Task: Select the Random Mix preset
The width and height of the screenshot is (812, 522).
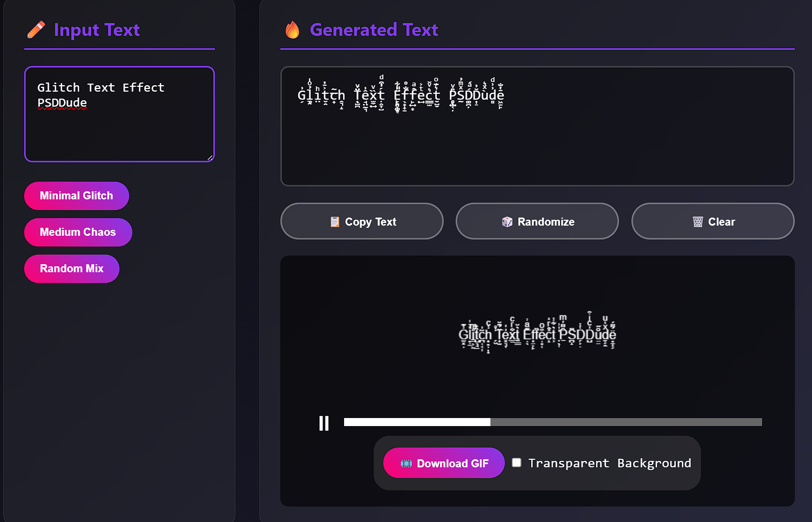Action: 71,269
